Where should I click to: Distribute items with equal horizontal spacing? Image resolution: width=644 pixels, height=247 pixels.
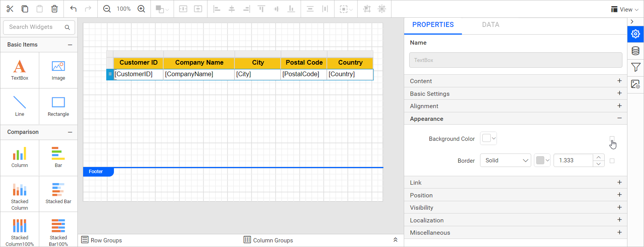tap(325, 9)
